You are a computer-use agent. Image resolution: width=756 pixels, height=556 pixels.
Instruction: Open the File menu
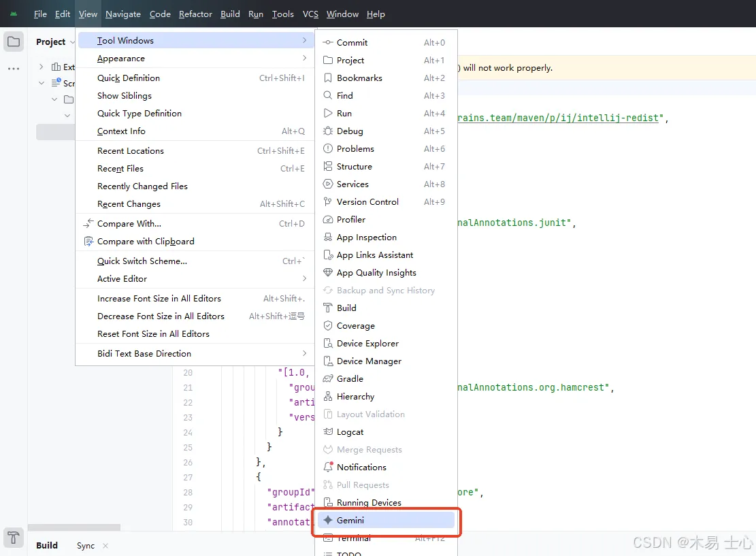(40, 14)
